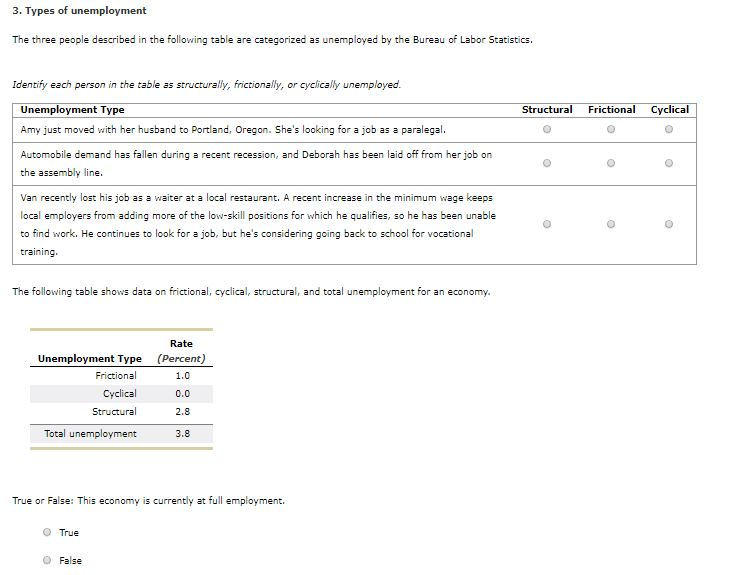This screenshot has width=751, height=575.
Task: Click the "3. Types of unemployment" heading
Action: pos(79,10)
